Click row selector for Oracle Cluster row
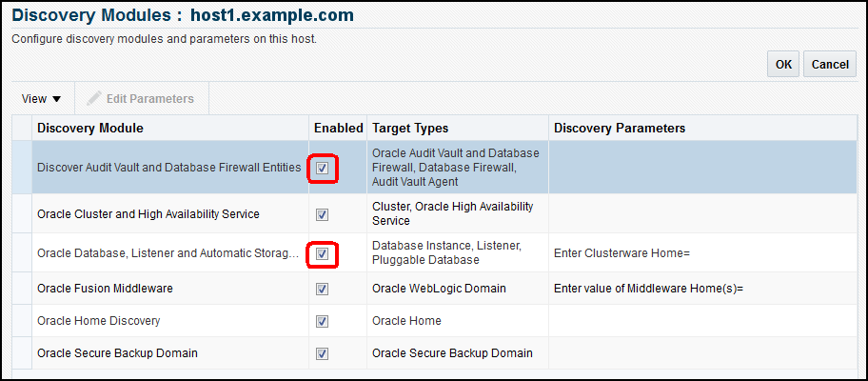868x381 pixels. coord(22,214)
